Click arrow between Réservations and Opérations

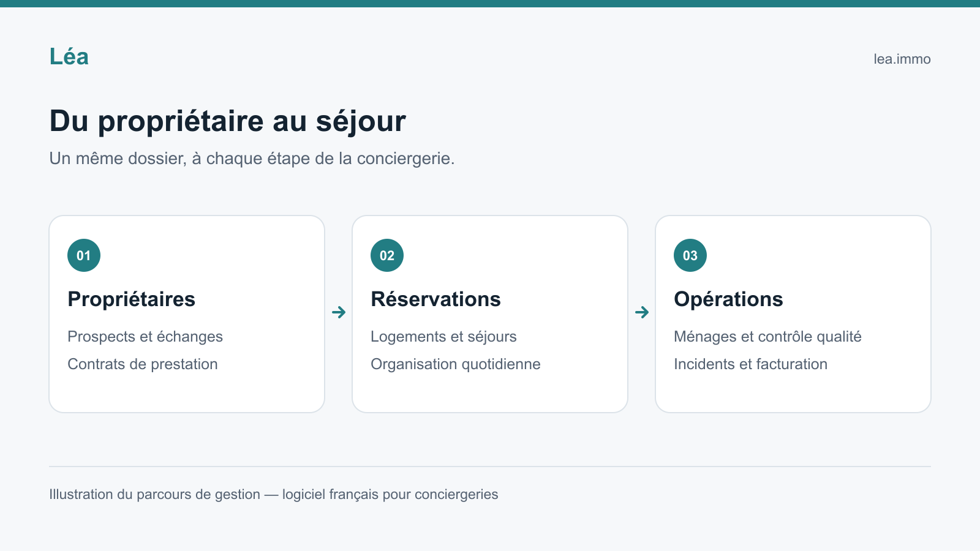(x=642, y=312)
